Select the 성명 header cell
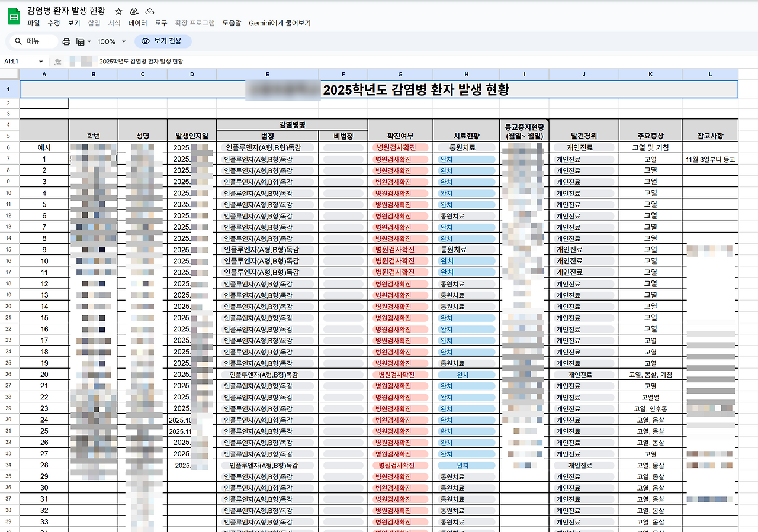The width and height of the screenshot is (758, 532). [x=143, y=130]
